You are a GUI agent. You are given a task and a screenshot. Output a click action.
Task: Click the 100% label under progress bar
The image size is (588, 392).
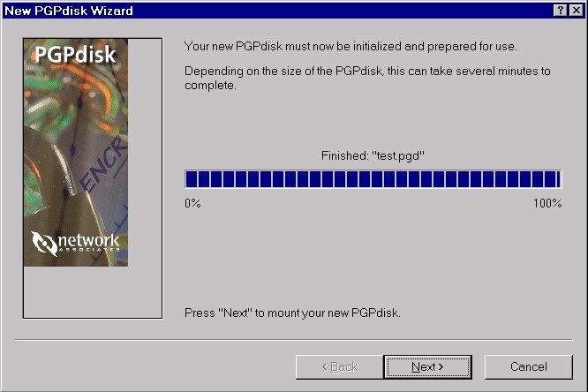pyautogui.click(x=547, y=203)
